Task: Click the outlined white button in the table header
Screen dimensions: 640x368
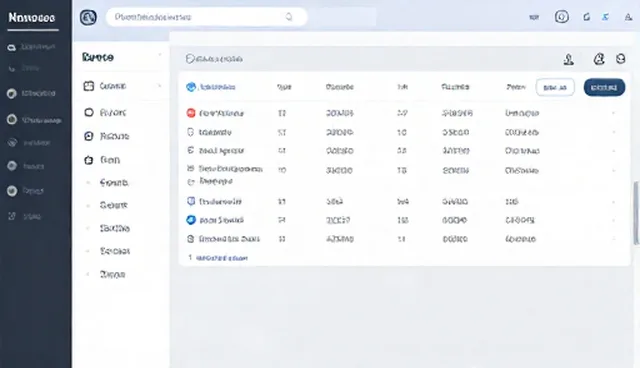Action: pos(555,87)
